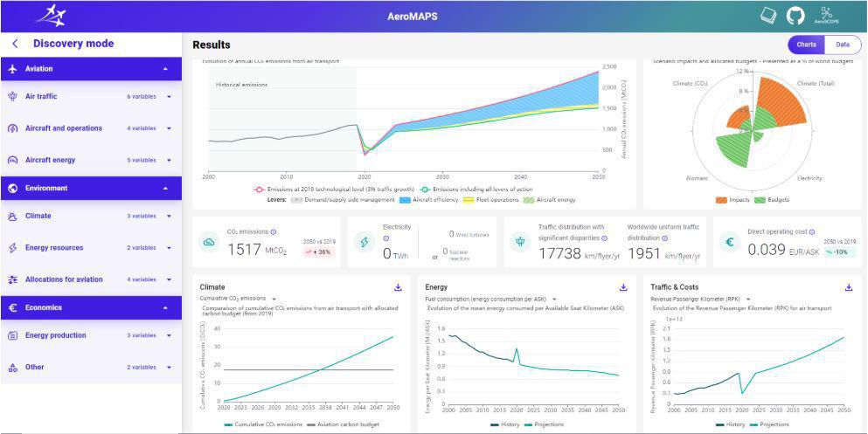Screen dimensions: 868x434
Task: Click orange Impacts legend swatch
Action: [x=721, y=200]
